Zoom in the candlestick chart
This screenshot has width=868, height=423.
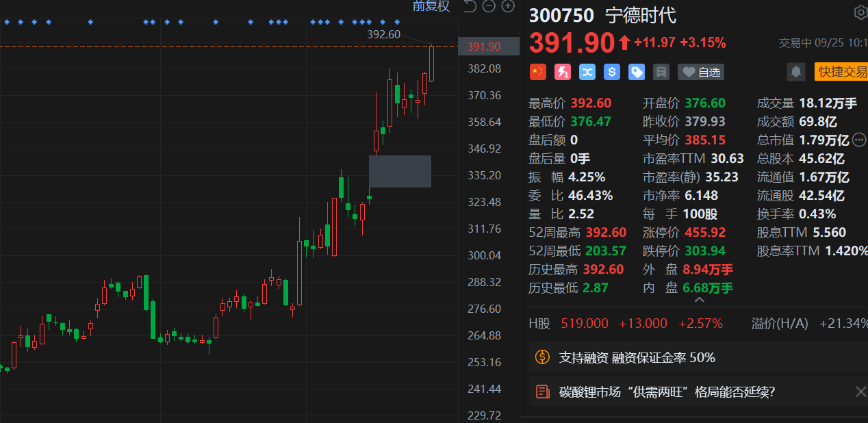coord(508,7)
